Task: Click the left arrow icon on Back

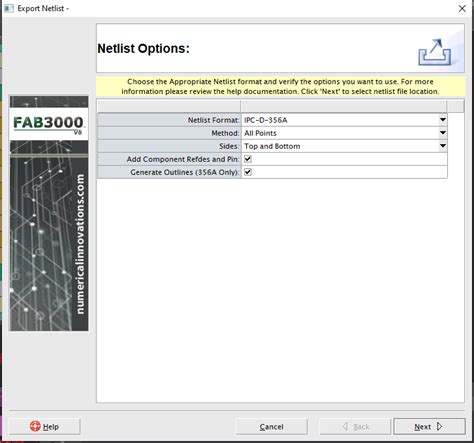Action: pos(345,426)
